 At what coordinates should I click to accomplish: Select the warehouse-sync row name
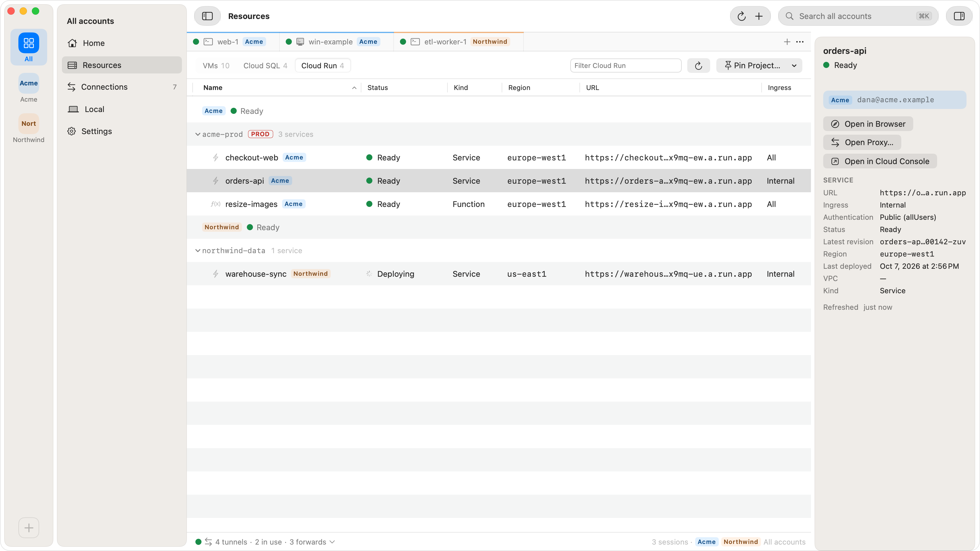pyautogui.click(x=256, y=274)
